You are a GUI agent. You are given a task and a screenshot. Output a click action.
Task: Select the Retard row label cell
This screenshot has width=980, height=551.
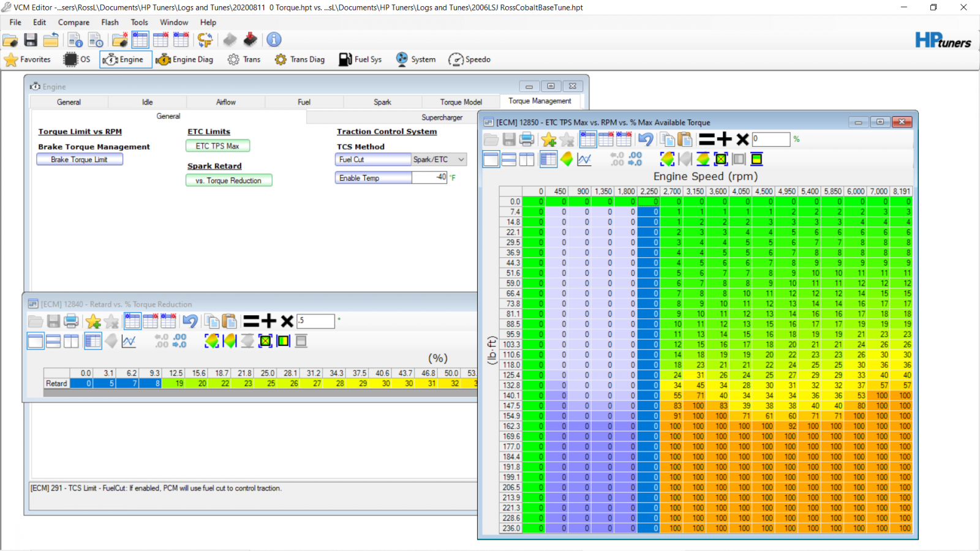(x=56, y=383)
